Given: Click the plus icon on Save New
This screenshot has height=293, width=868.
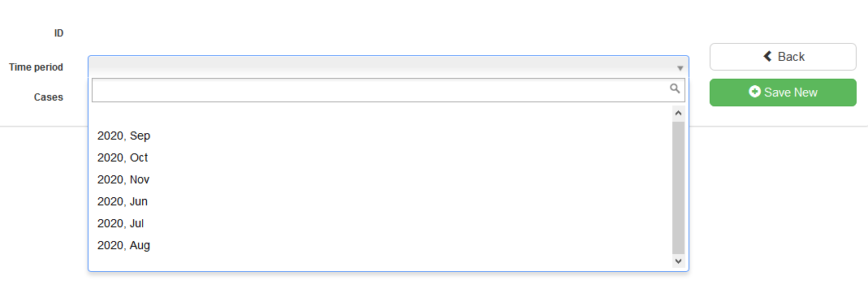Looking at the screenshot, I should [x=754, y=92].
